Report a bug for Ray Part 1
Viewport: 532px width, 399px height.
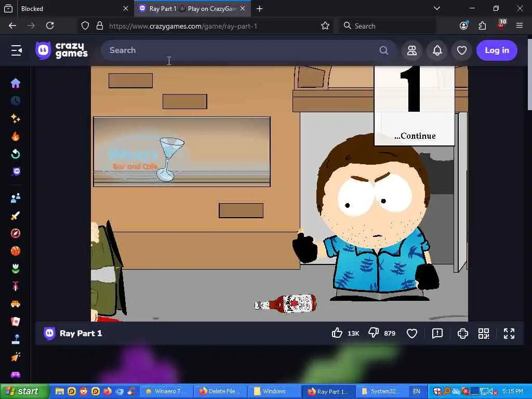coord(437,334)
